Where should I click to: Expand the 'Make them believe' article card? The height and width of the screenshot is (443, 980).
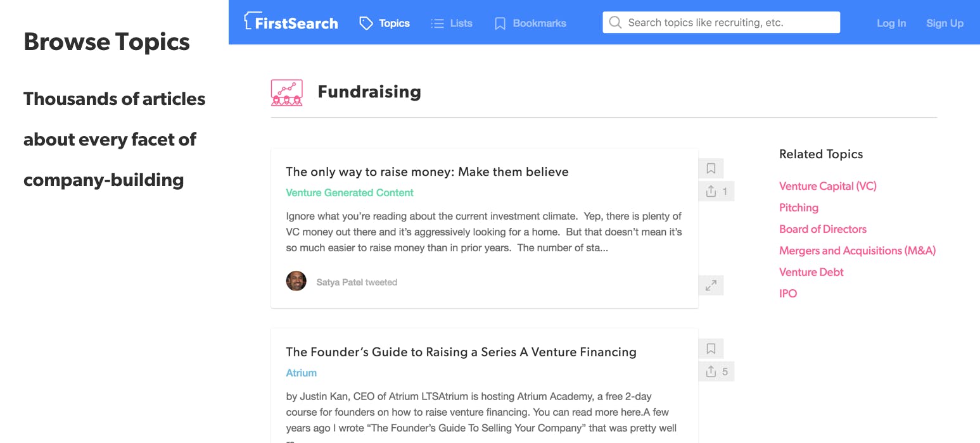pyautogui.click(x=711, y=285)
